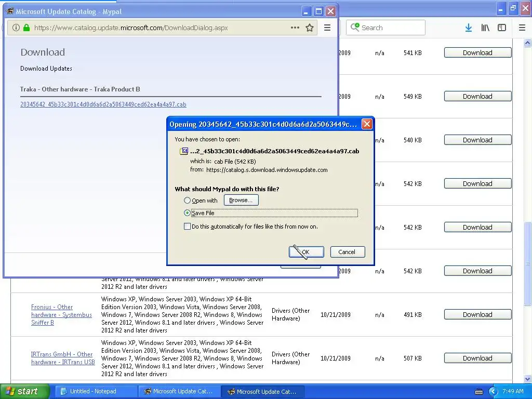This screenshot has height=399, width=532.
Task: Cancel the file opening dialog
Action: pos(348,252)
